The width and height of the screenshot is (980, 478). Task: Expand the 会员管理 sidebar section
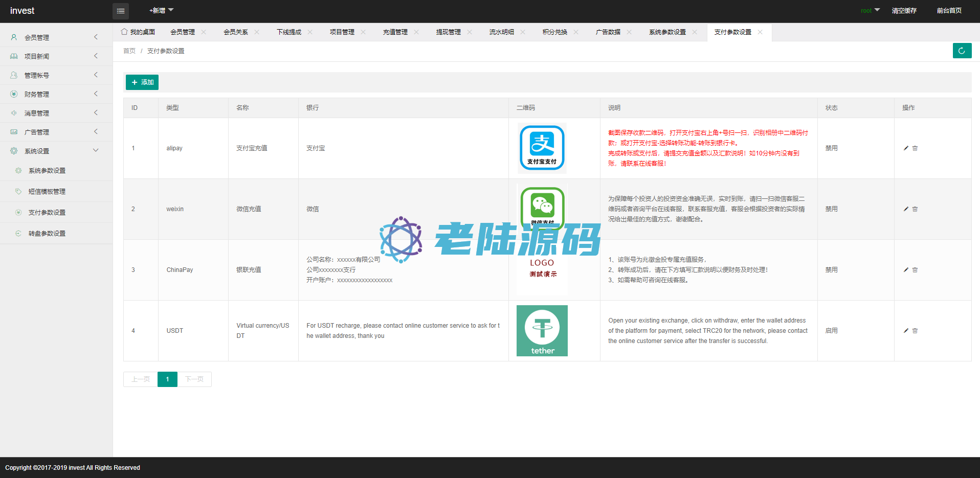pos(55,37)
